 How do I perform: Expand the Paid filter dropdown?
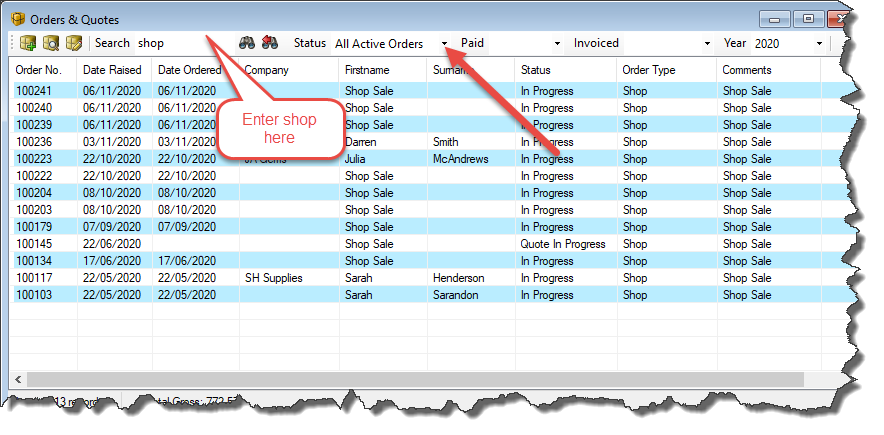tap(557, 44)
